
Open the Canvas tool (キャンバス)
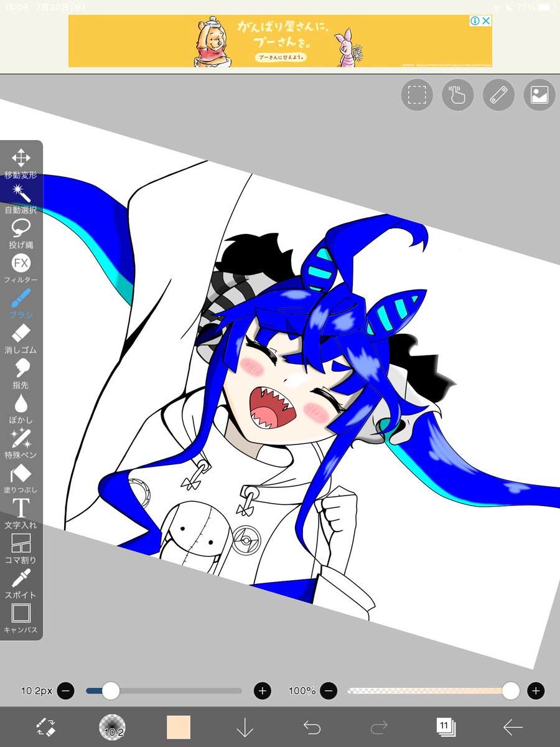point(21,618)
